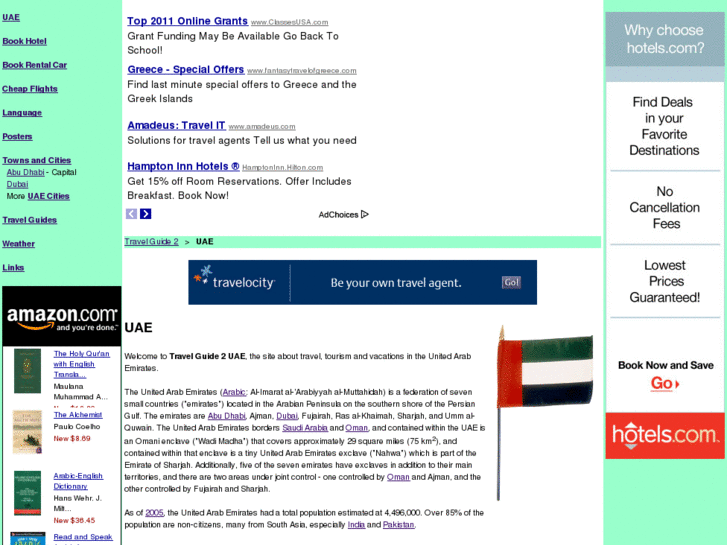Open www.ClassesUSA.com ad URL
Image resolution: width=727 pixels, height=545 pixels.
click(x=290, y=22)
